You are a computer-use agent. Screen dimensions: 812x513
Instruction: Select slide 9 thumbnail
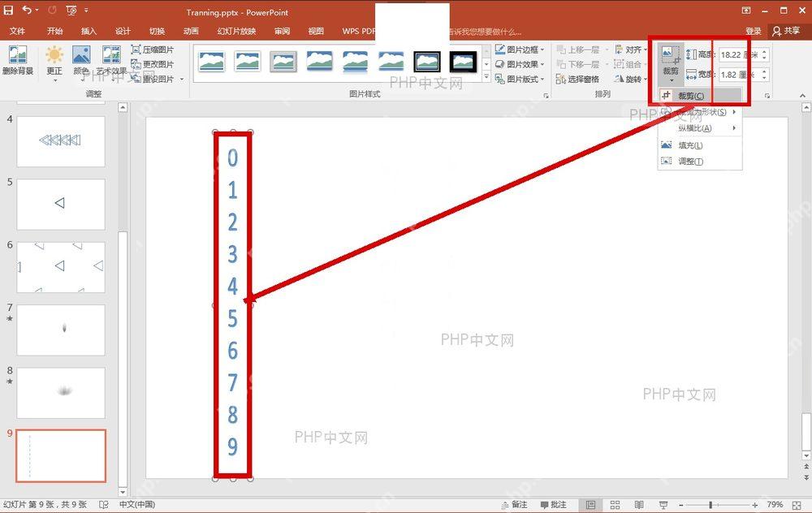point(61,455)
